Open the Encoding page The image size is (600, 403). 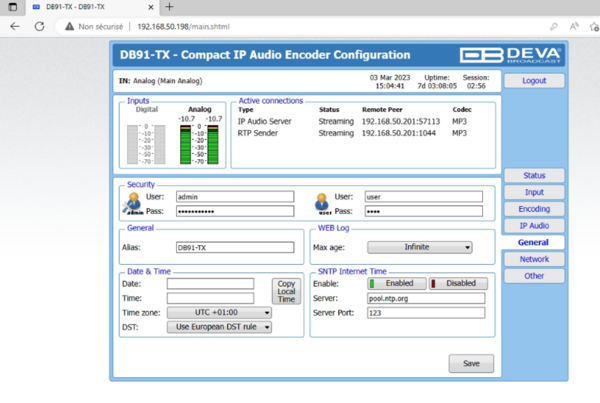tap(534, 209)
